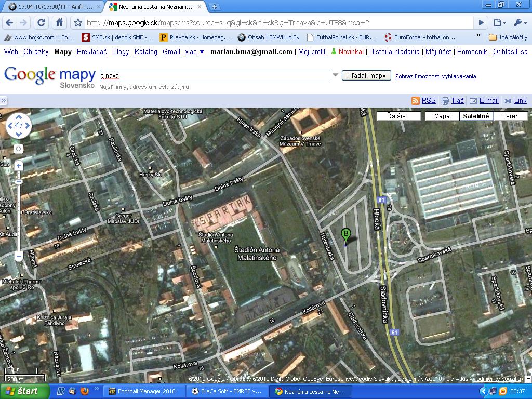Click the green B marker on the map
The height and width of the screenshot is (399, 532).
pos(345,235)
